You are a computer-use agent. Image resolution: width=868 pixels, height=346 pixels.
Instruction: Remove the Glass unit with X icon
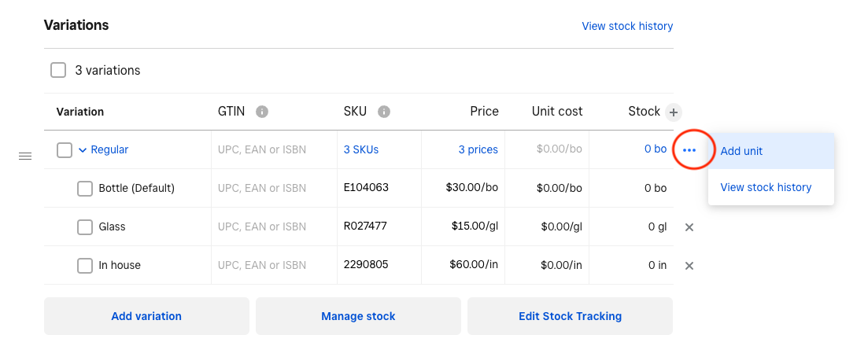(x=689, y=227)
